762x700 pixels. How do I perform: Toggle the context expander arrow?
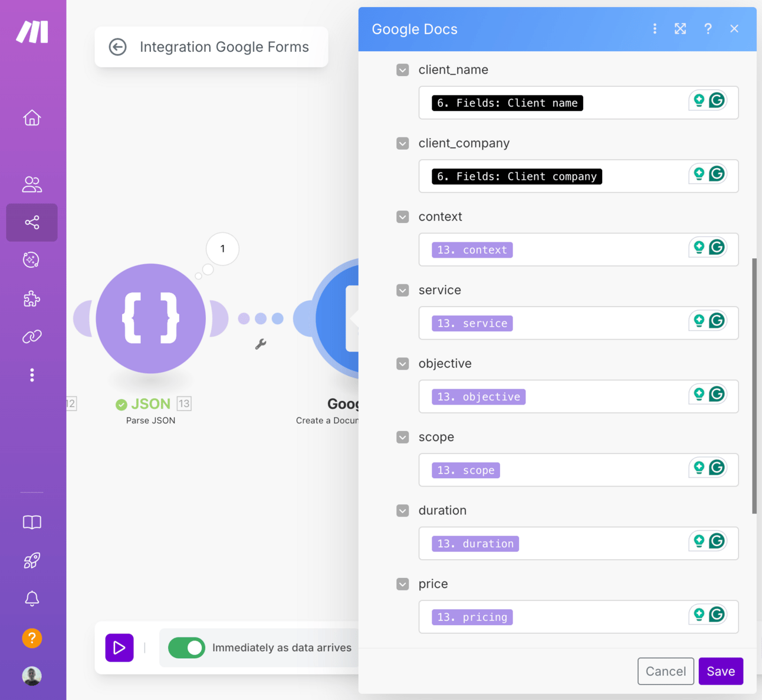pos(403,217)
